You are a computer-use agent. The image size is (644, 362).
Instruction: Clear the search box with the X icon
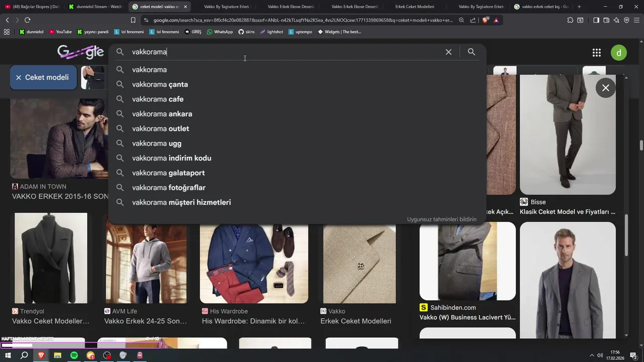[x=448, y=52]
